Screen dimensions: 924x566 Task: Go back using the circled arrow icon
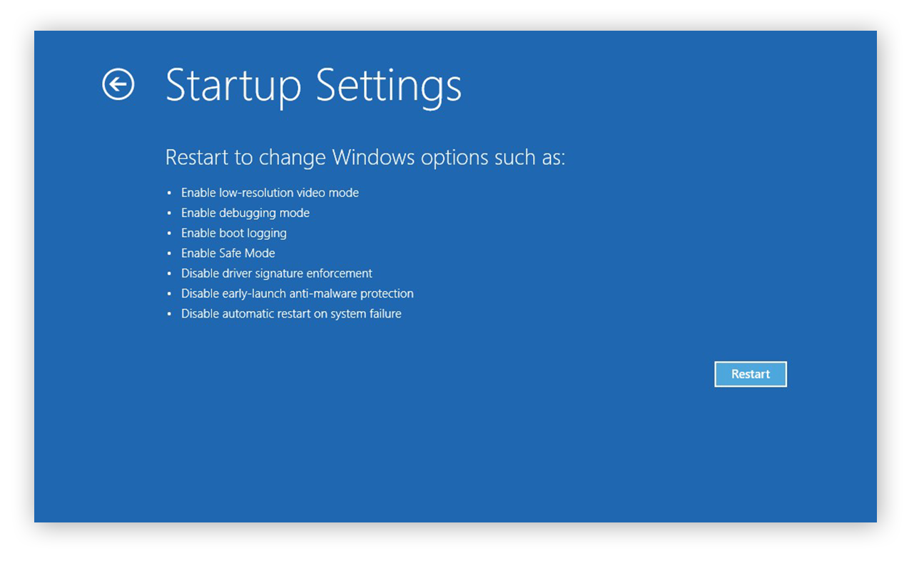click(118, 85)
